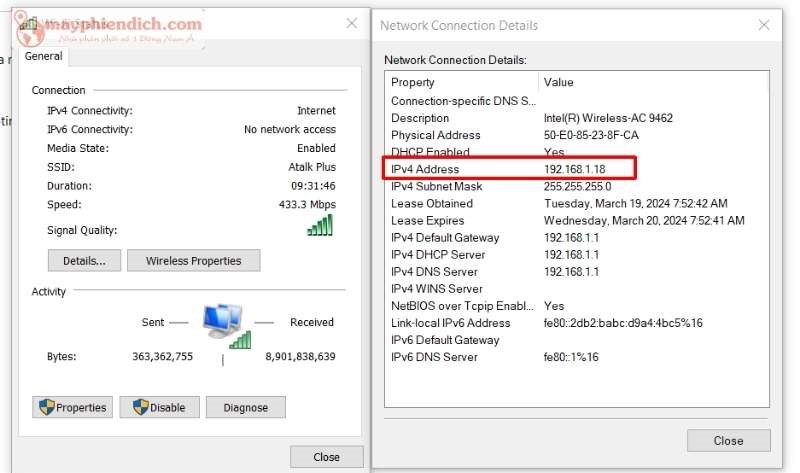Select the IPv4 WINS Server row

pyautogui.click(x=577, y=288)
